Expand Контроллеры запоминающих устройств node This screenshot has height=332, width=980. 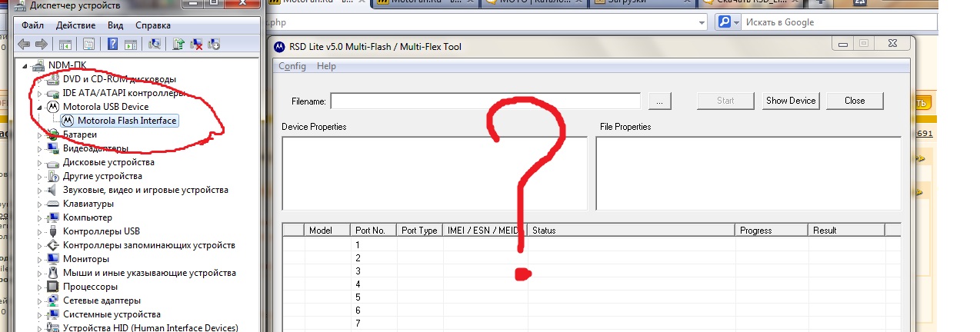tap(41, 245)
